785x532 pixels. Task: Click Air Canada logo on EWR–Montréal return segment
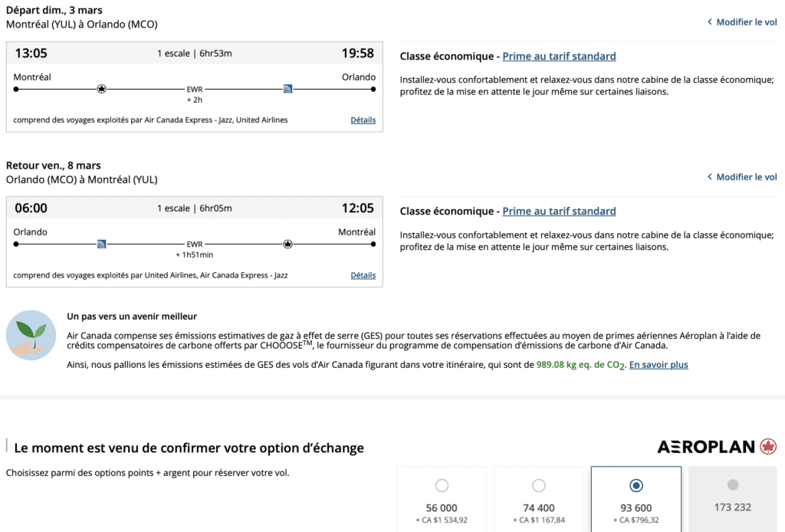tap(287, 244)
